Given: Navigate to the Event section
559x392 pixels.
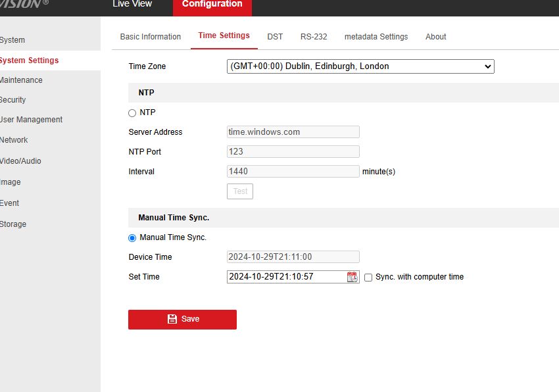Looking at the screenshot, I should click(9, 203).
